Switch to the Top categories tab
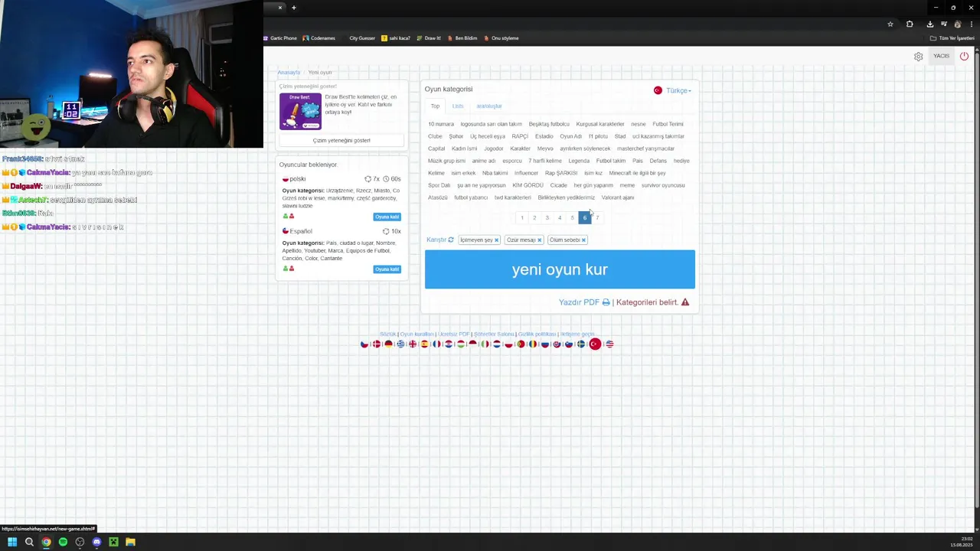 [435, 106]
